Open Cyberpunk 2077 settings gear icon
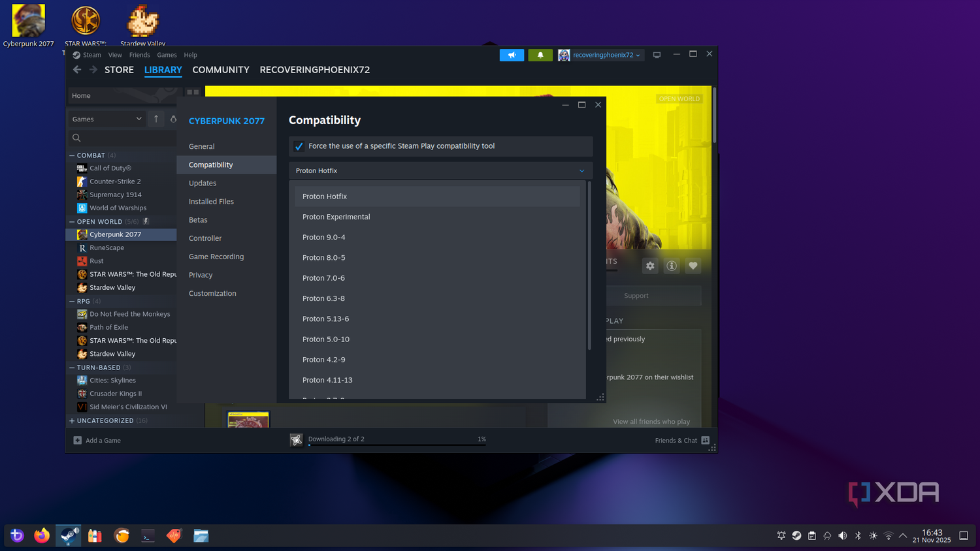Image resolution: width=980 pixels, height=551 pixels. click(650, 266)
